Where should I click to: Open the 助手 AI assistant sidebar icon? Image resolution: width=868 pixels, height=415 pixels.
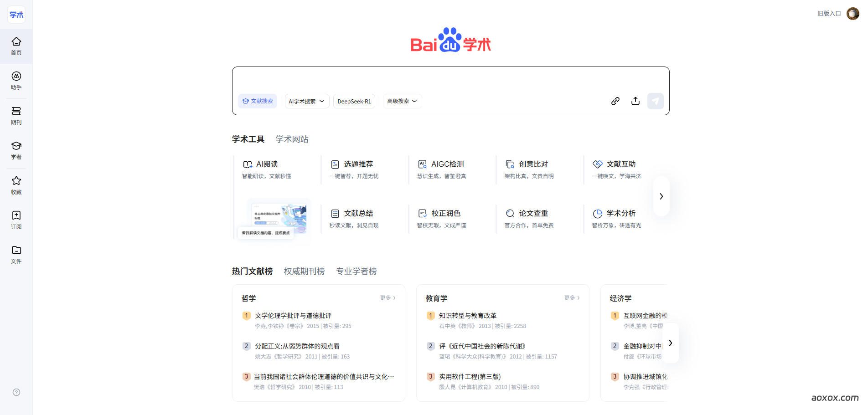16,81
